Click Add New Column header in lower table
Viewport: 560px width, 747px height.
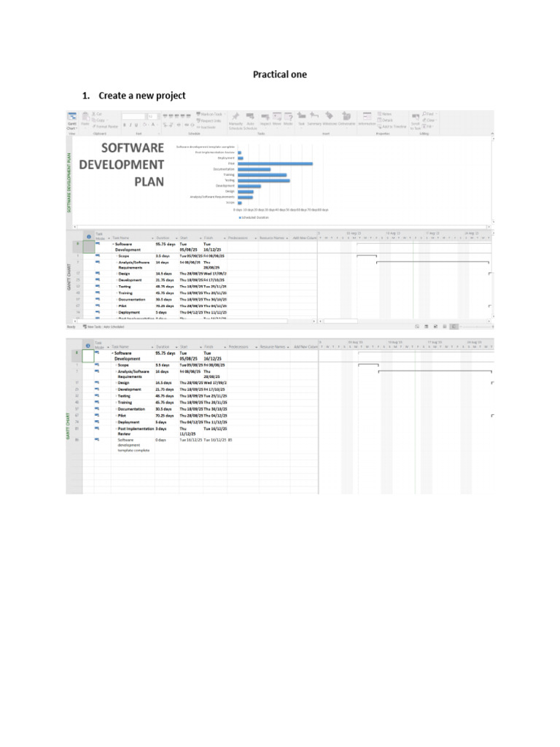pyautogui.click(x=305, y=347)
